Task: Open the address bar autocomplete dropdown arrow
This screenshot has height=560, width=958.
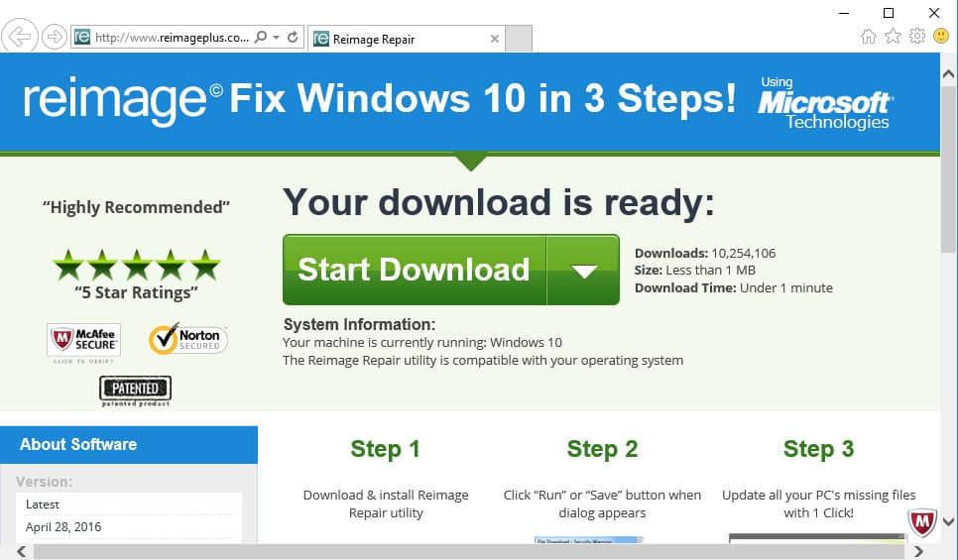Action: 276,38
